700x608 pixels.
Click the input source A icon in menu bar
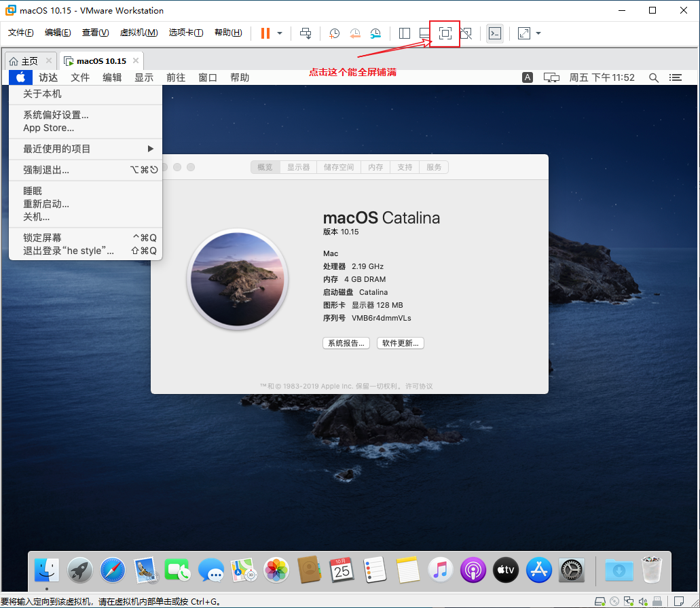tap(528, 77)
